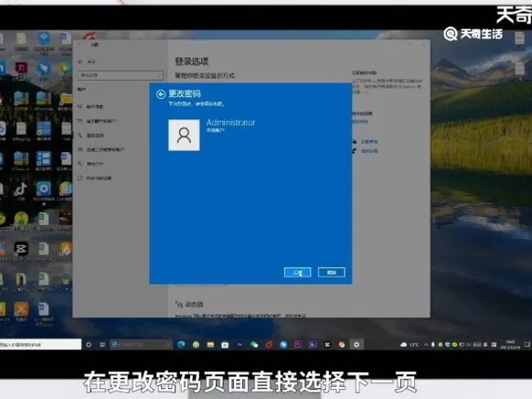532x399 pixels.
Task: Open the orange ball icon on the taskbar
Action: point(341,344)
